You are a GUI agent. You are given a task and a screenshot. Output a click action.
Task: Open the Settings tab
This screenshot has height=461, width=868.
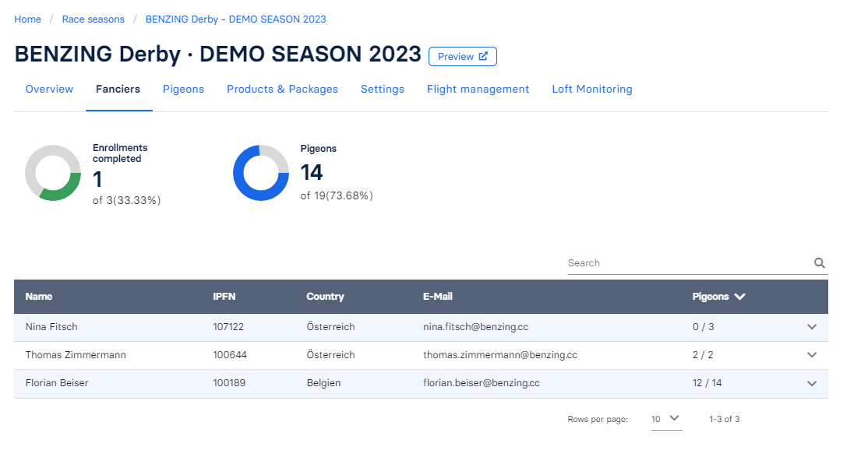383,89
